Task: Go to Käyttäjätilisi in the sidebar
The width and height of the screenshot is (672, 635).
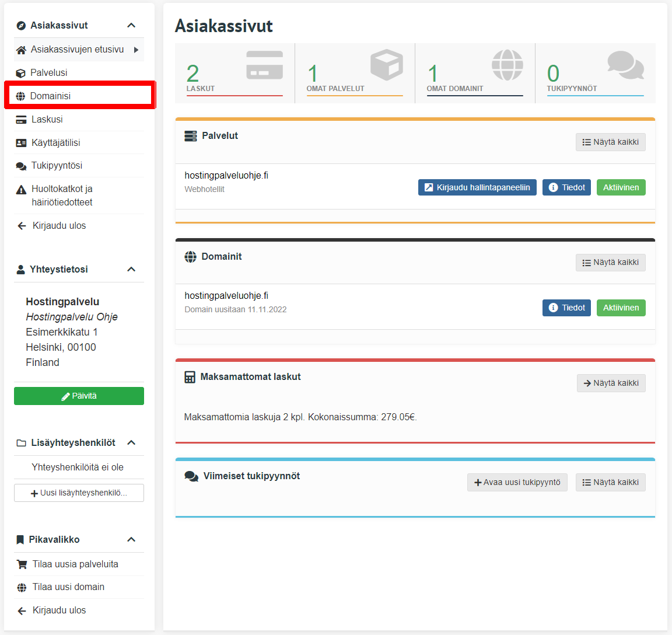Action: coord(55,142)
